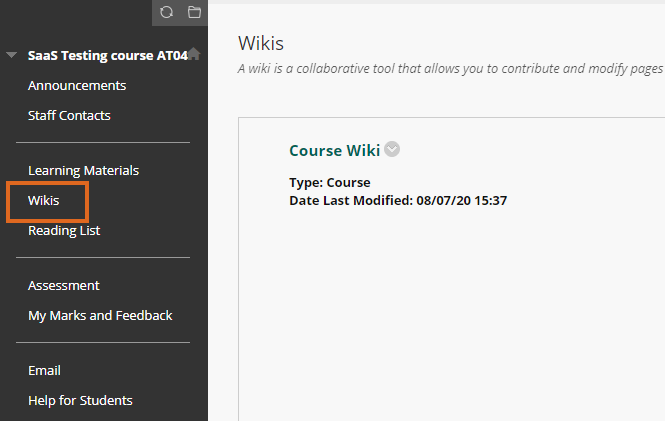Click the wiki description text
665x421 pixels.
(x=450, y=69)
